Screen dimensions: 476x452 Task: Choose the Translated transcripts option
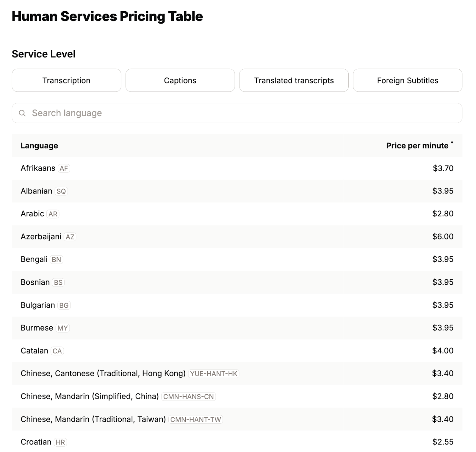tap(294, 80)
